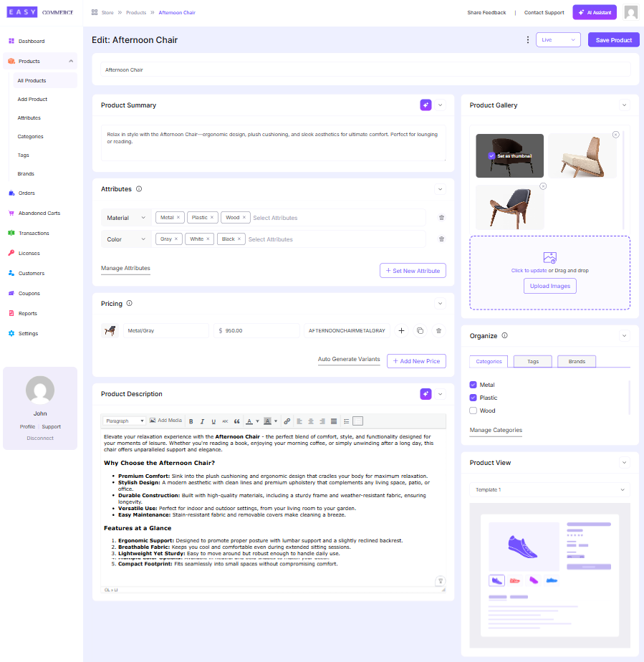Center align description text

point(311,421)
